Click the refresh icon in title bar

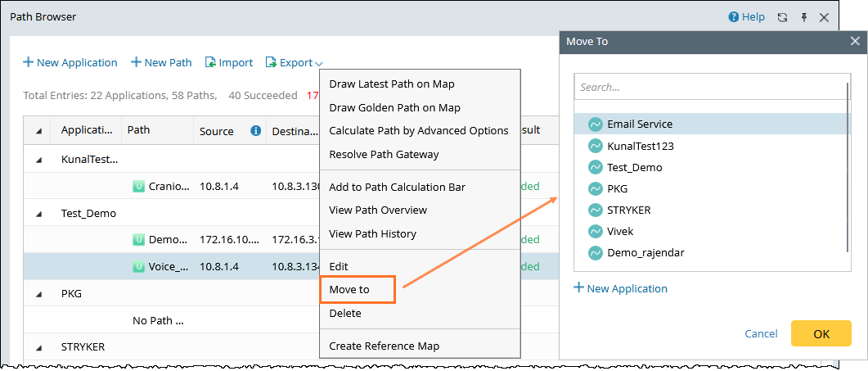(782, 17)
